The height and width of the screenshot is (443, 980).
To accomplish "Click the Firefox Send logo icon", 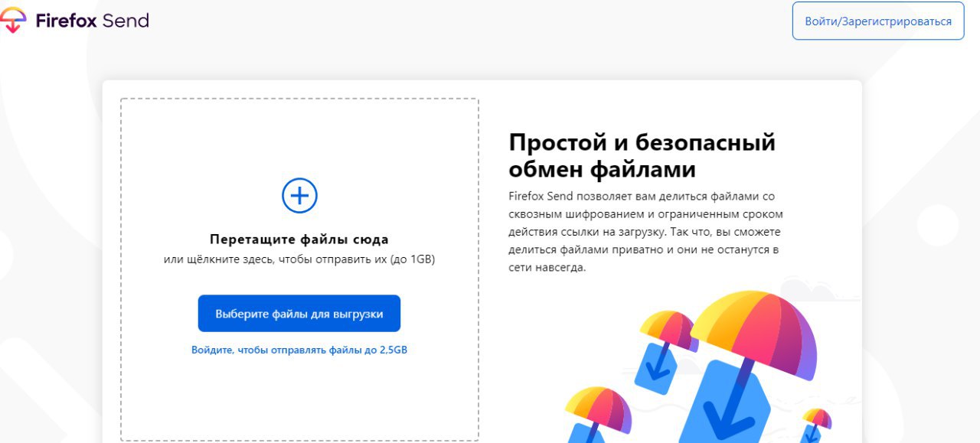I will (x=13, y=21).
